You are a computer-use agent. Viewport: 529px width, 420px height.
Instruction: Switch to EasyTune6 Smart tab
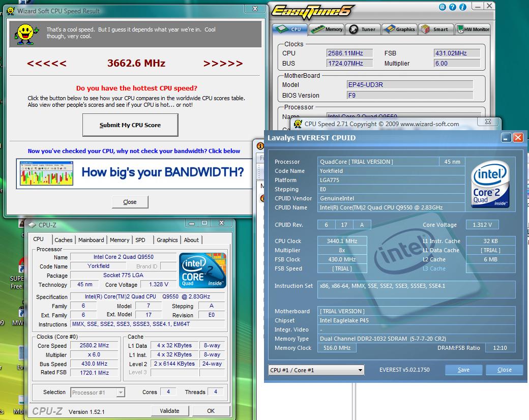(435, 29)
